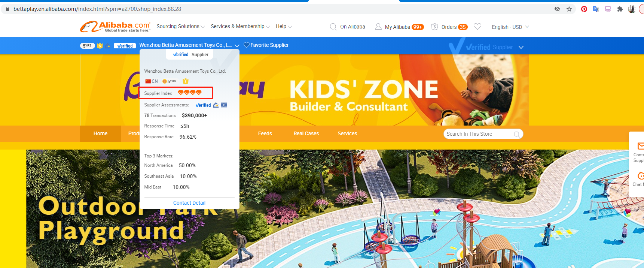Bookmark page with the star icon in address bar
Screen dimensions: 644x268
pos(569,9)
